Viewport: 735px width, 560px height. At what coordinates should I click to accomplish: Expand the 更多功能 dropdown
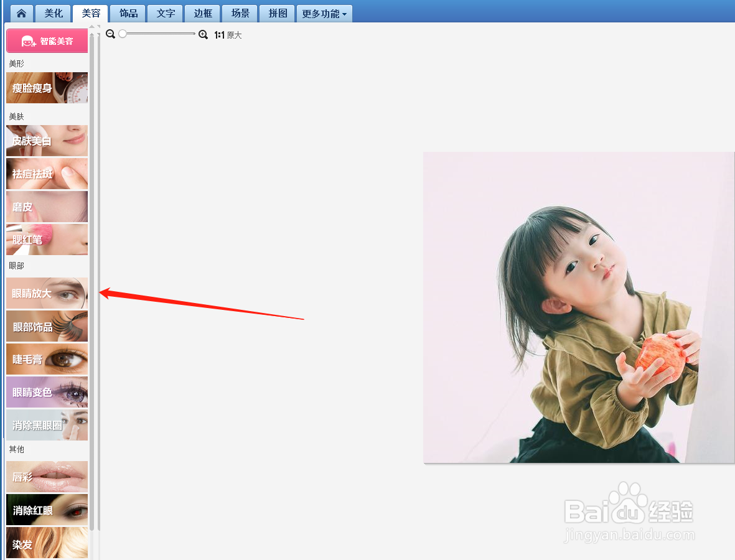(324, 14)
